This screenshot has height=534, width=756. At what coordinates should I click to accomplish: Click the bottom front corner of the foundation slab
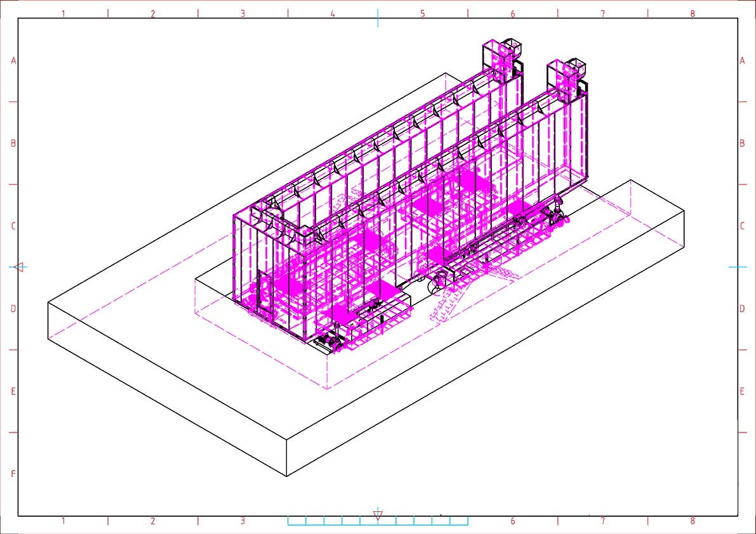pos(288,476)
